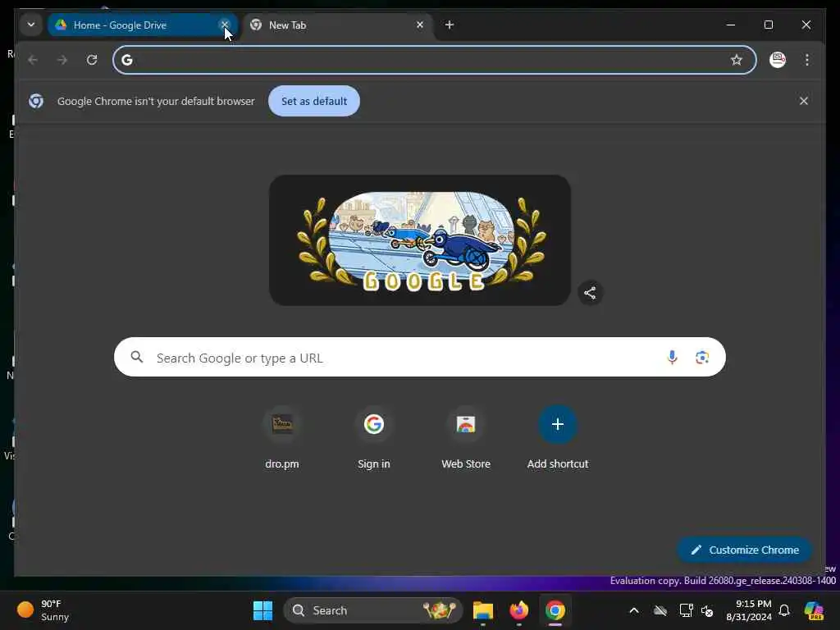Click in the Chrome address bar

[x=434, y=60]
